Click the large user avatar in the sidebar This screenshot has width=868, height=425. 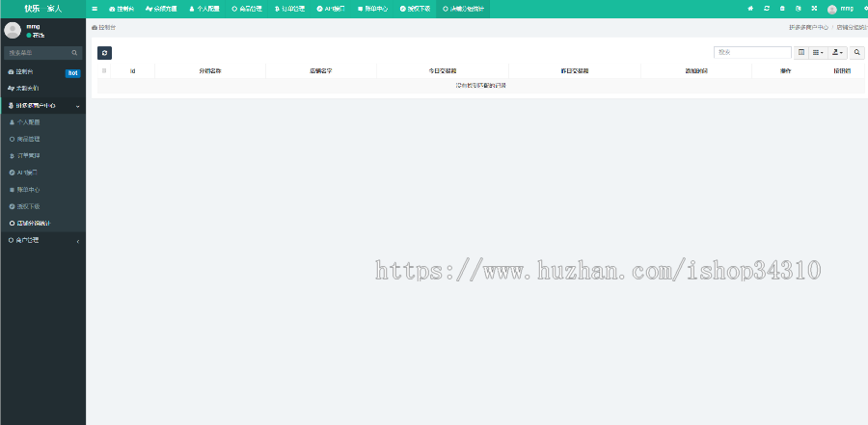[x=13, y=30]
